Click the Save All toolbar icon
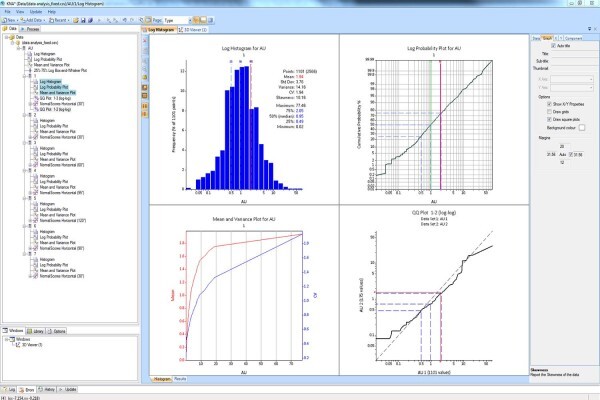 (x=90, y=20)
